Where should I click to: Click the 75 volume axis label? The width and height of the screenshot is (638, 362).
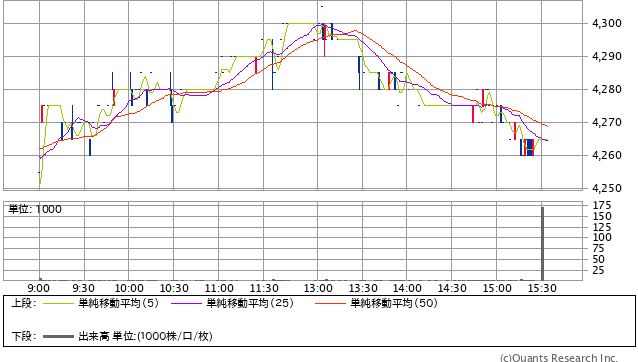click(x=599, y=248)
